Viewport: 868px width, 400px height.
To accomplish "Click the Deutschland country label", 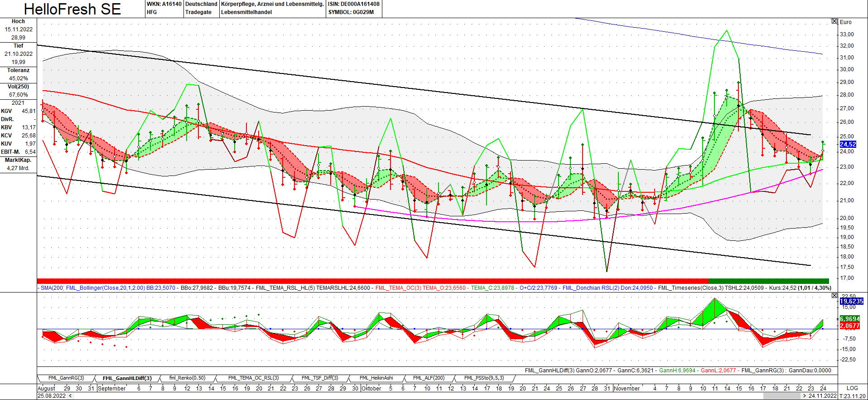I will [x=201, y=4].
